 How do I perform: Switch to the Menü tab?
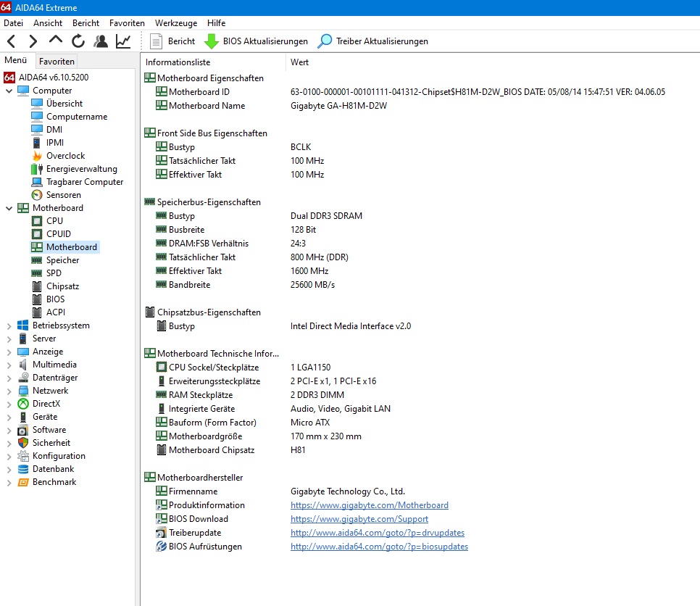click(16, 60)
